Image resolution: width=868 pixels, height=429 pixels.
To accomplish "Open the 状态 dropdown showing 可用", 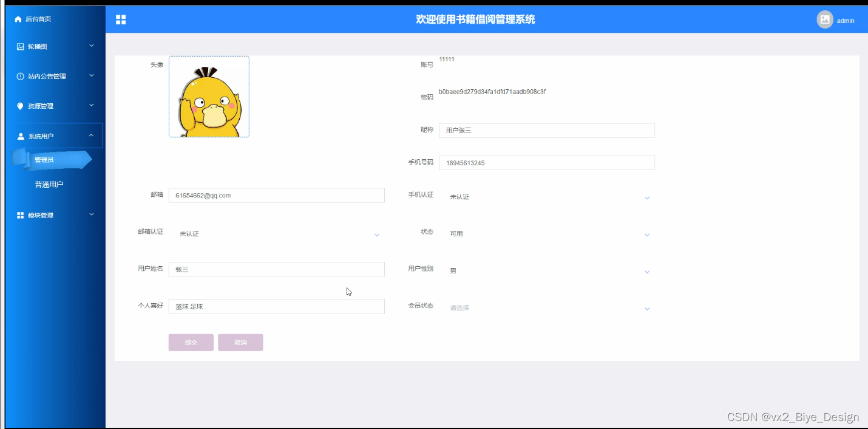I will 547,234.
